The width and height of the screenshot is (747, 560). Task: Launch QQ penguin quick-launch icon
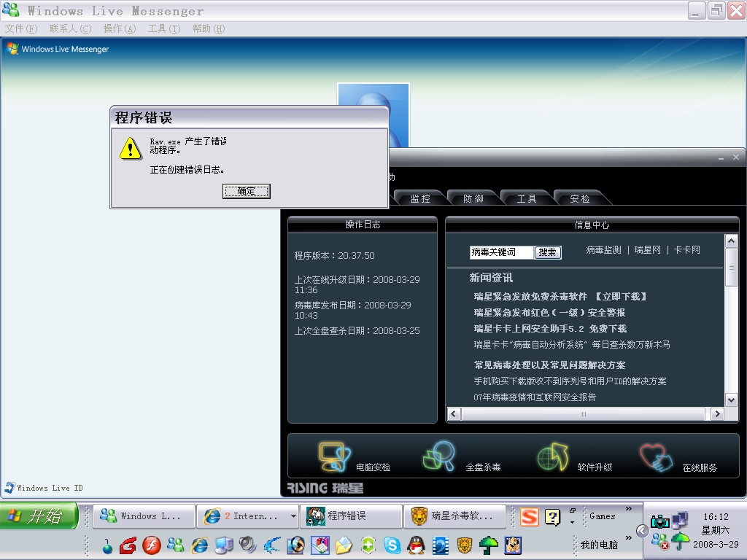(x=417, y=545)
